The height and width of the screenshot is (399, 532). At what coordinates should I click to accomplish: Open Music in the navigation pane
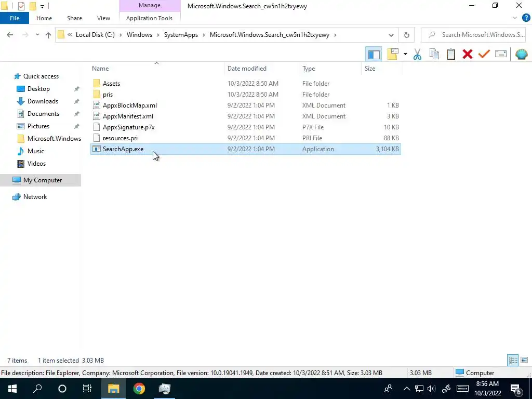[36, 151]
